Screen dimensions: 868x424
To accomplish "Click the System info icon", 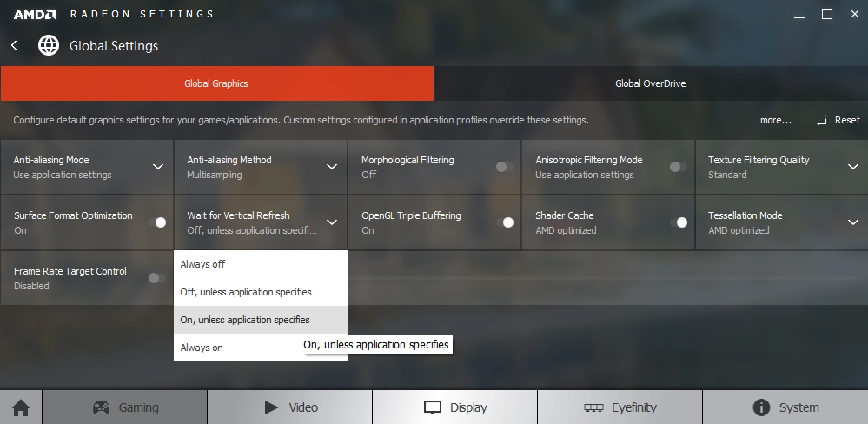I will coord(761,408).
